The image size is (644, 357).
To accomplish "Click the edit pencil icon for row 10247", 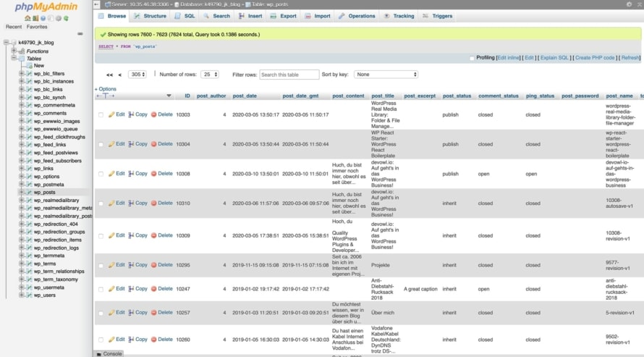I will pos(111,289).
